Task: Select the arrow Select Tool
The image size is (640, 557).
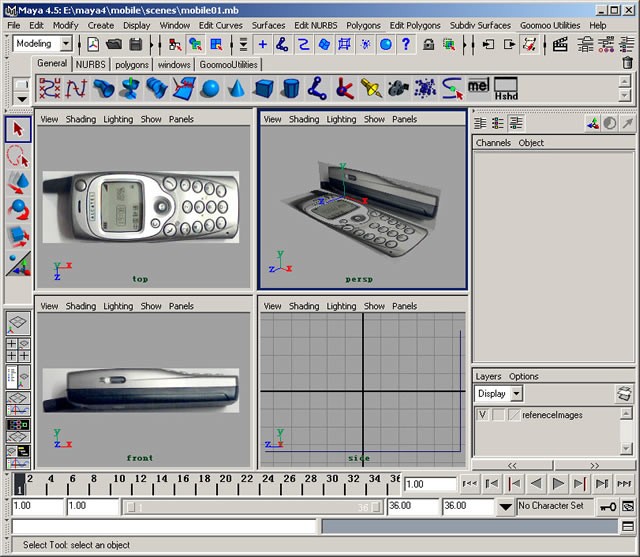Action: (18, 129)
